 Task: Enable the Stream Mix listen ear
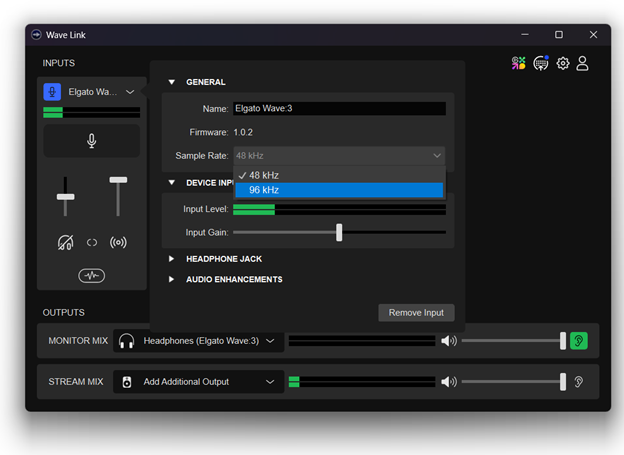click(579, 381)
